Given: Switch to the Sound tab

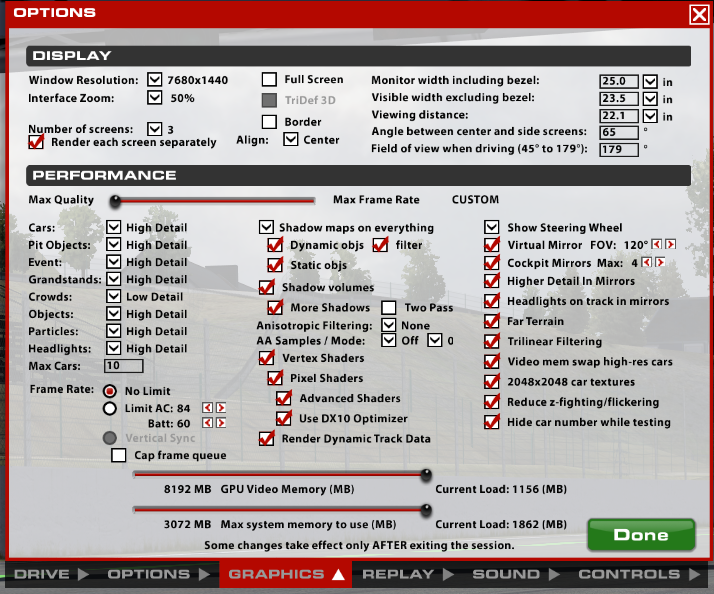Looking at the screenshot, I should click(515, 574).
